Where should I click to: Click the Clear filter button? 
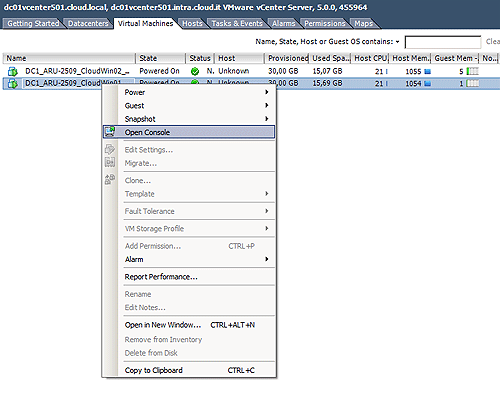point(493,42)
